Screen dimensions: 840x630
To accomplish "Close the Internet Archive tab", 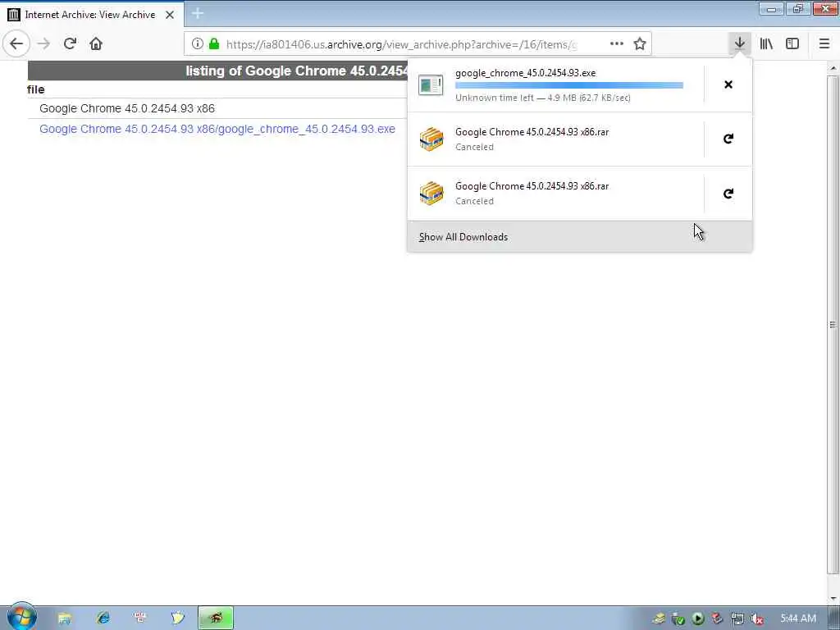I will (170, 15).
